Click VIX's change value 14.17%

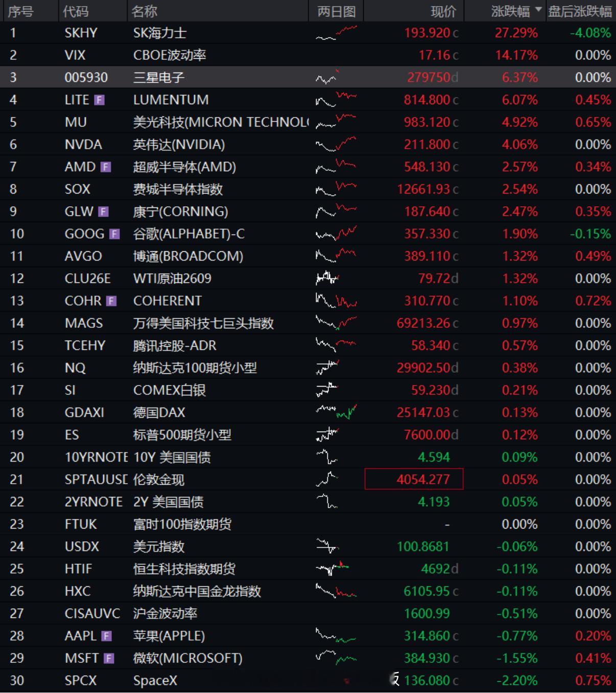click(x=516, y=55)
